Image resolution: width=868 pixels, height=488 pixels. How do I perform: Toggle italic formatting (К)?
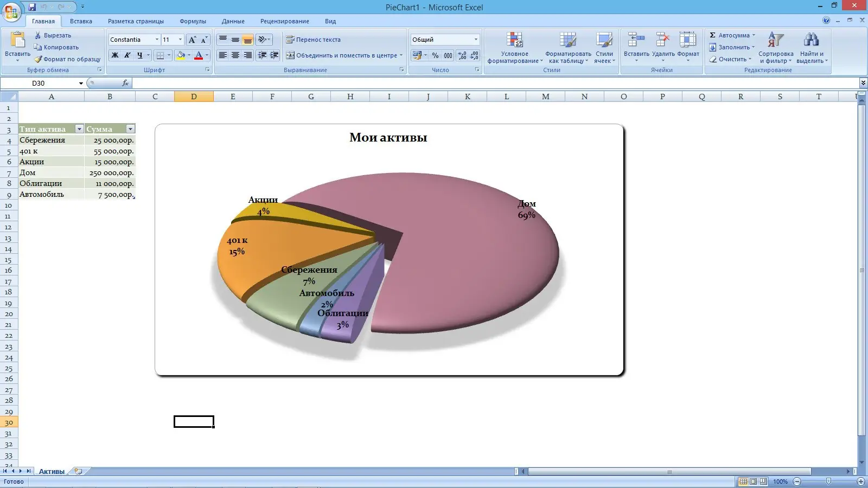tap(127, 55)
